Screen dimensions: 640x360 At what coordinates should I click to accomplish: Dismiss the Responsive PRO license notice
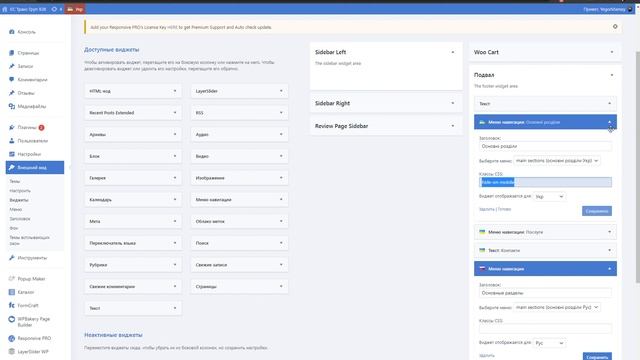tap(615, 27)
